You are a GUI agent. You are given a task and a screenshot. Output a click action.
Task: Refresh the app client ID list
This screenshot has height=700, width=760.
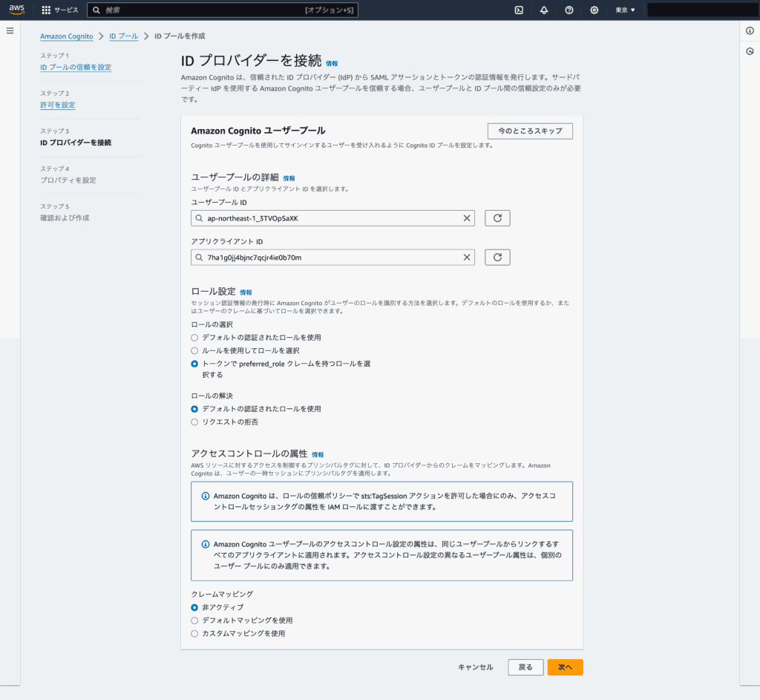[497, 258]
